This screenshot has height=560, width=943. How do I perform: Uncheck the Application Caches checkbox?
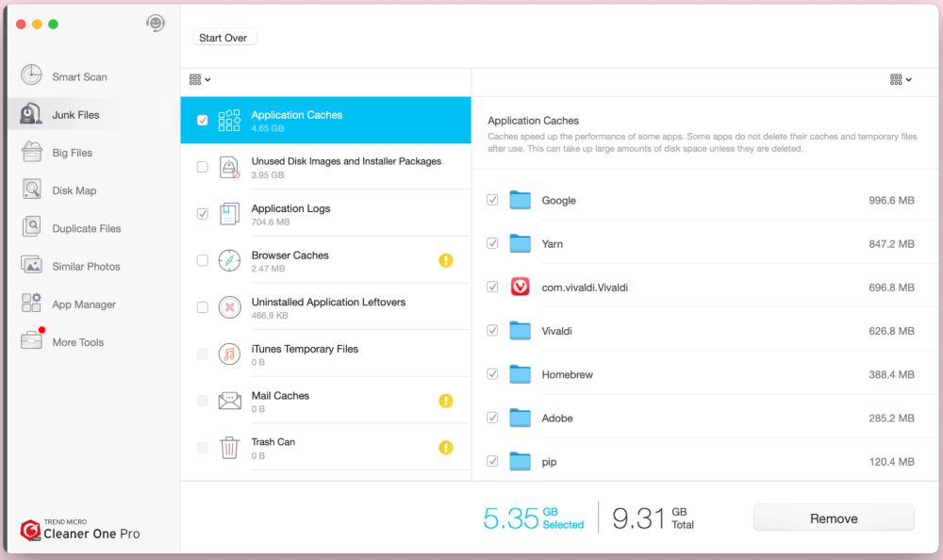pos(203,121)
